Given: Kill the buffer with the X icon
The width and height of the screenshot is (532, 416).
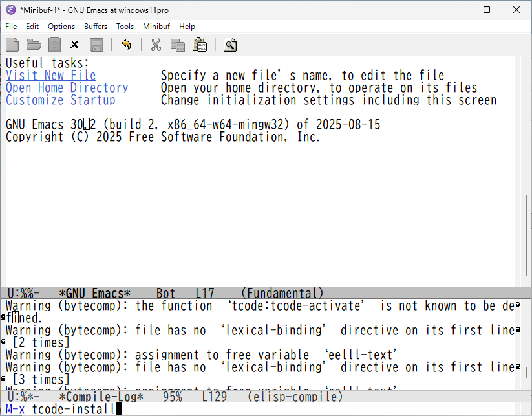Looking at the screenshot, I should [74, 45].
